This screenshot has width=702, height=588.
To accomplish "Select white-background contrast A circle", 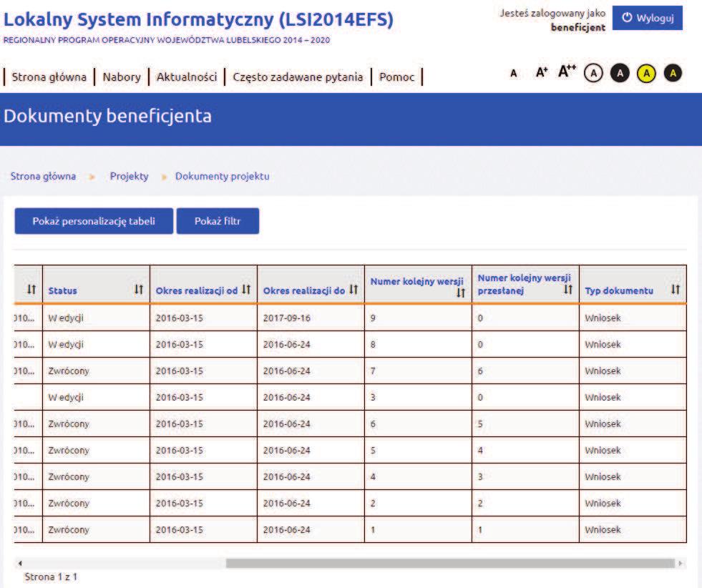I will click(594, 73).
